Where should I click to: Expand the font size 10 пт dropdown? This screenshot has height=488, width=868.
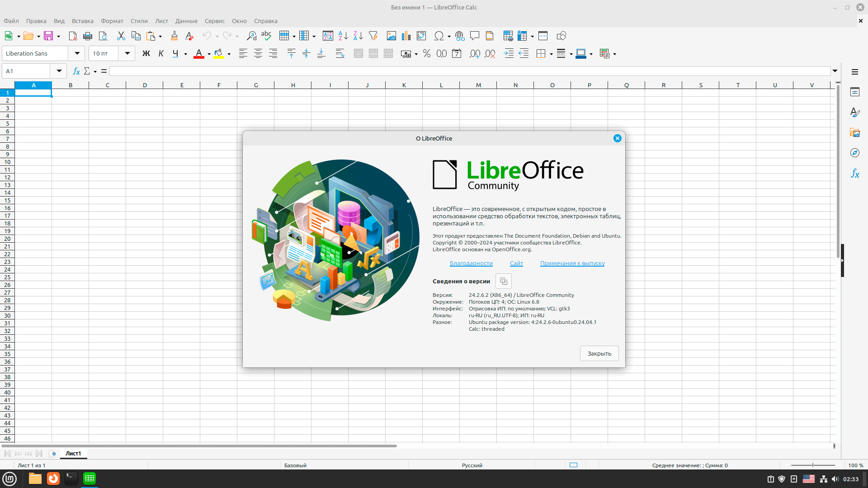(x=127, y=54)
